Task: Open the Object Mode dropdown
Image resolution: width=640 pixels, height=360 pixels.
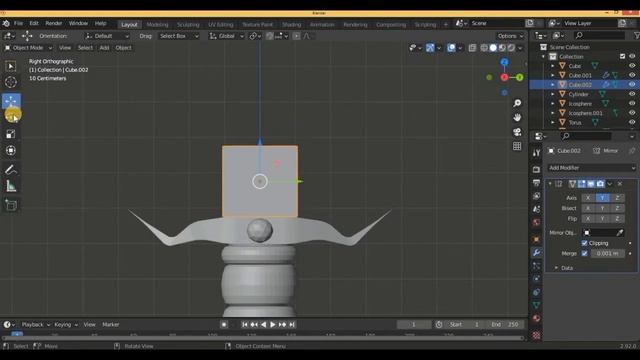Action: click(x=28, y=48)
